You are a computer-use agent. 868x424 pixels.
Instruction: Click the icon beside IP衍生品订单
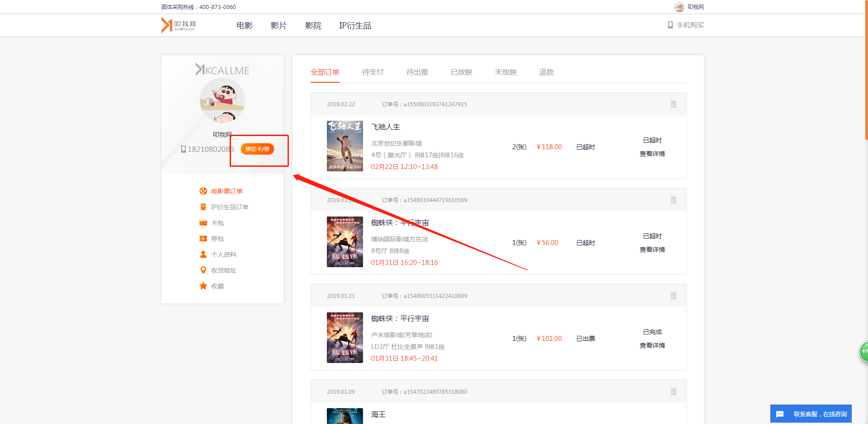pyautogui.click(x=203, y=207)
